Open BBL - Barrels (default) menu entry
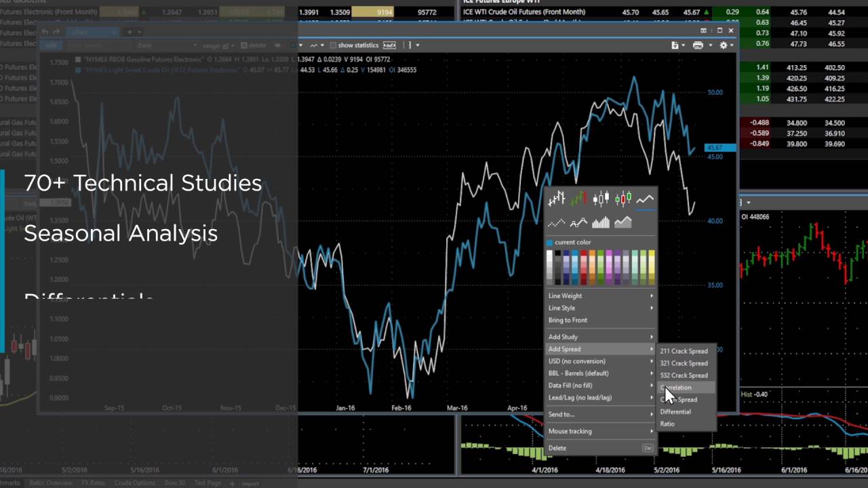This screenshot has height=488, width=868. (601, 373)
